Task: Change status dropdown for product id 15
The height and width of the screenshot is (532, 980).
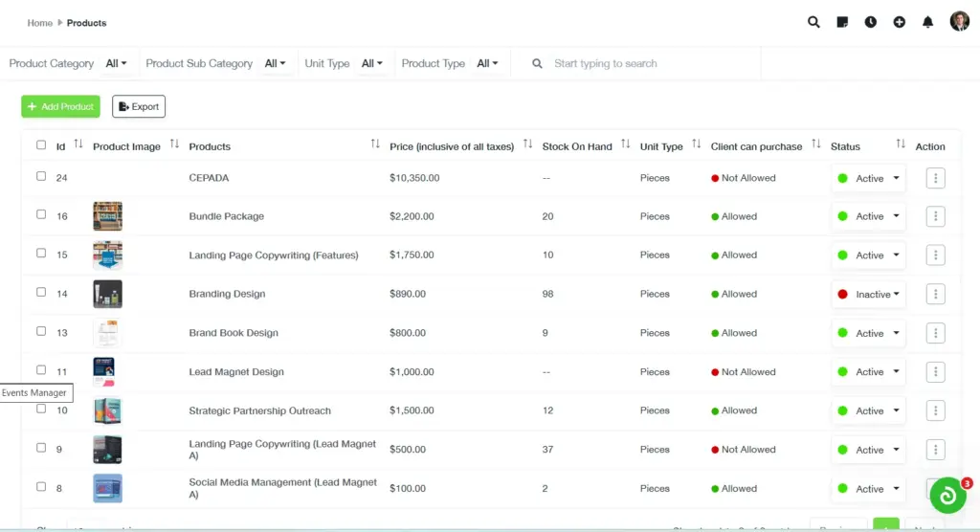Action: coord(868,255)
